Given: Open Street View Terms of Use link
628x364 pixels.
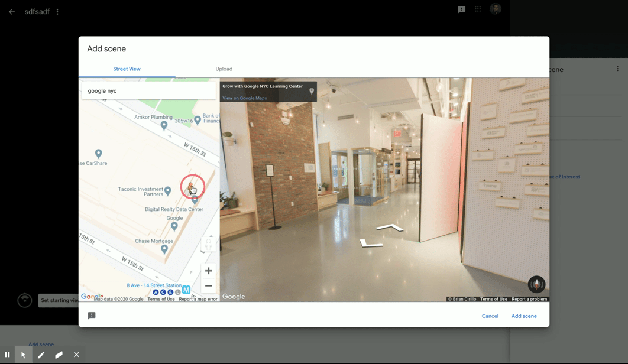Looking at the screenshot, I should pos(493,299).
